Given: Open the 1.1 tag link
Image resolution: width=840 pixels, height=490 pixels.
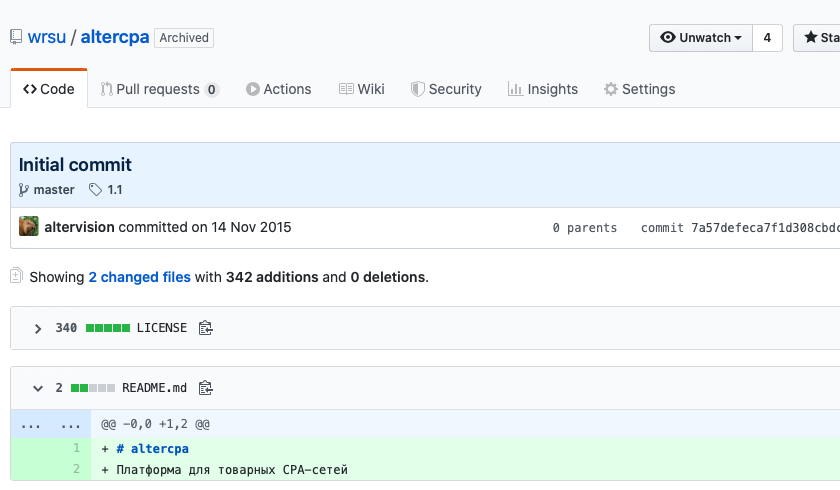Looking at the screenshot, I should [x=115, y=190].
